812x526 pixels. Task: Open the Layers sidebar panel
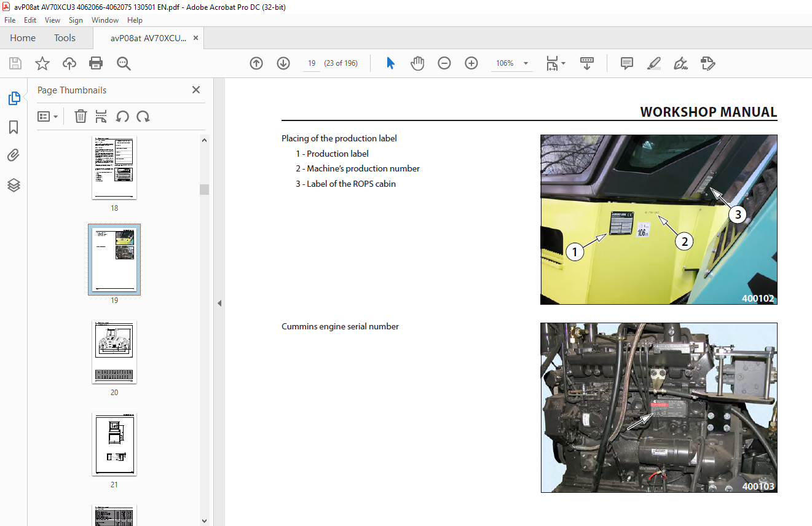14,185
